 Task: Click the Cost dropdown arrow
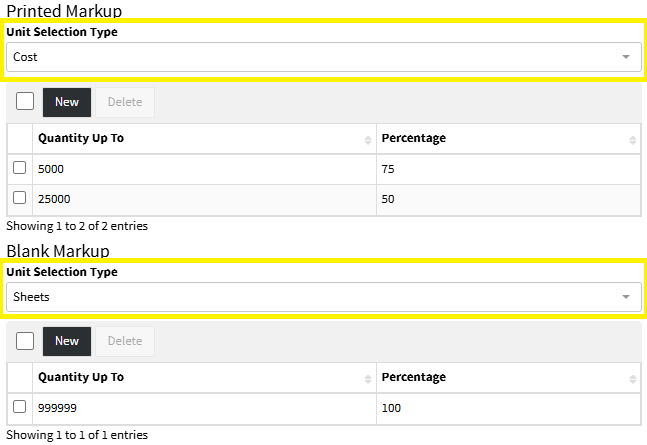pos(626,57)
